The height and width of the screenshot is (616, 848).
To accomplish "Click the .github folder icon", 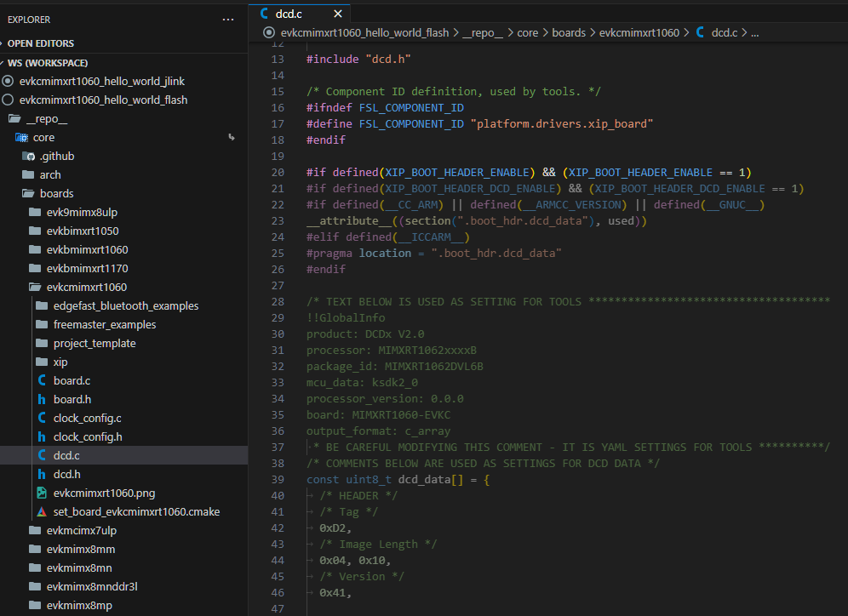I will [30, 156].
